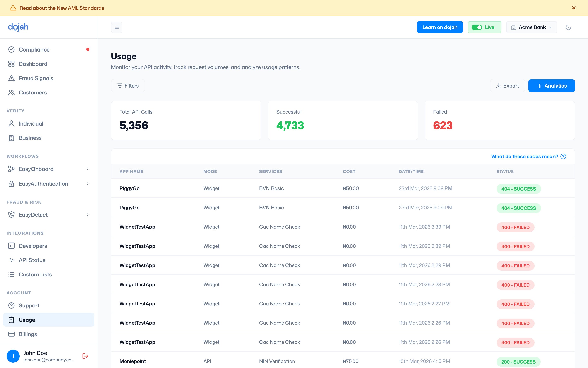Go to Customers menu item
The width and height of the screenshot is (588, 368).
coord(49,92)
